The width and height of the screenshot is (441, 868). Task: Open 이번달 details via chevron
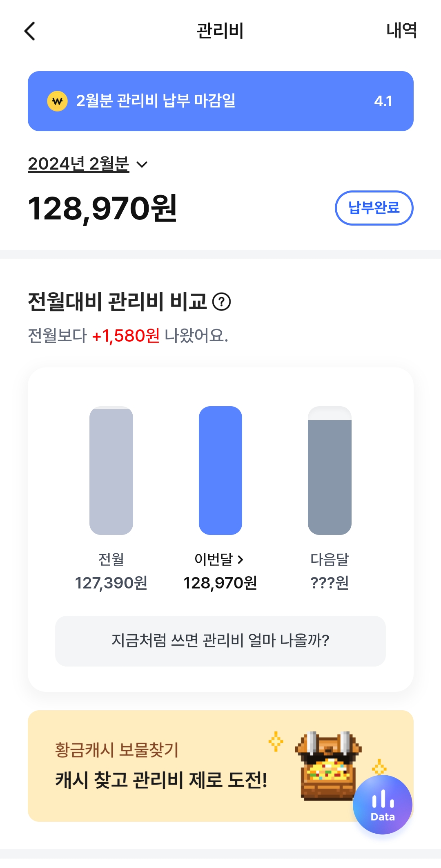coord(241,559)
